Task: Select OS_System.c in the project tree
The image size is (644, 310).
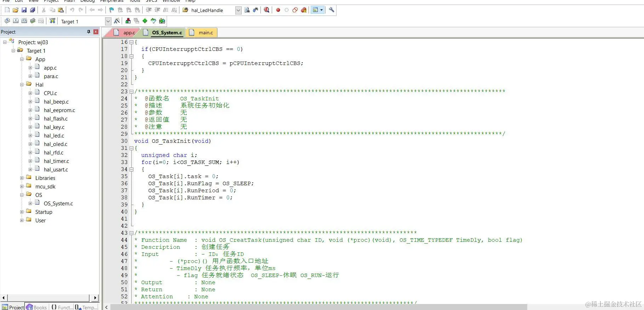Action: 58,204
